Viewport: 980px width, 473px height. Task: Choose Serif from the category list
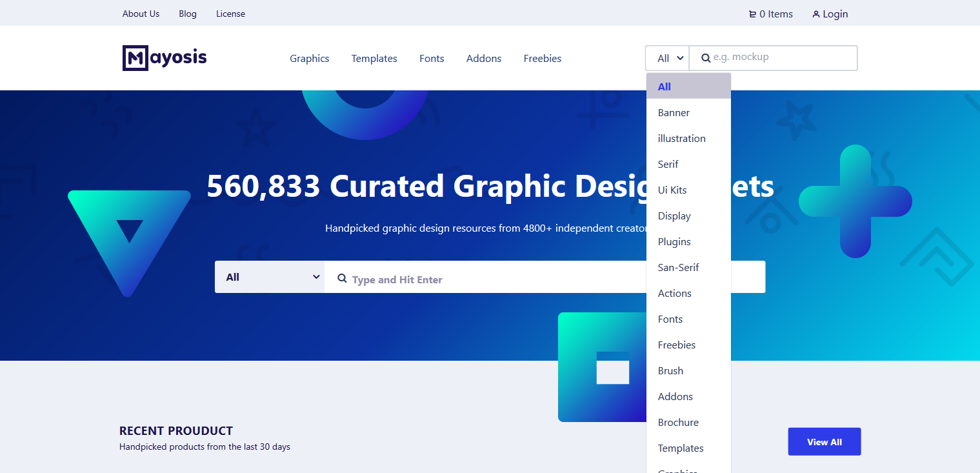(688, 164)
